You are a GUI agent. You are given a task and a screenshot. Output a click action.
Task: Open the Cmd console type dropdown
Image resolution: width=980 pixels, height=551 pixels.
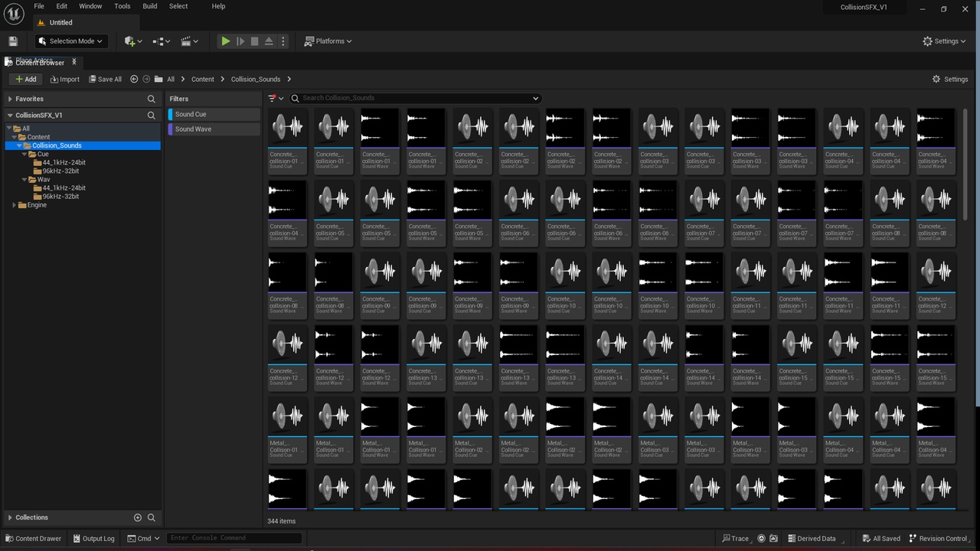[143, 538]
